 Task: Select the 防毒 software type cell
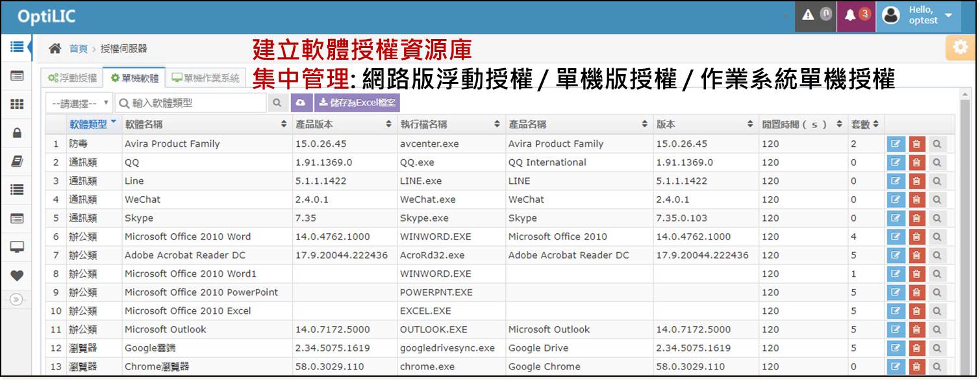tap(94, 144)
